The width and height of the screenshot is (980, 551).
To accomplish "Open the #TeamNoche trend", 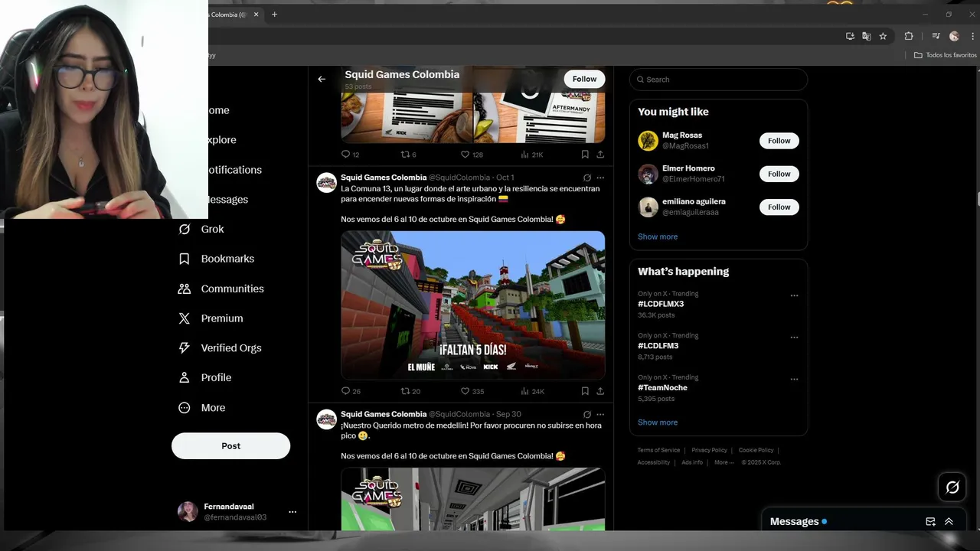I will click(x=662, y=387).
